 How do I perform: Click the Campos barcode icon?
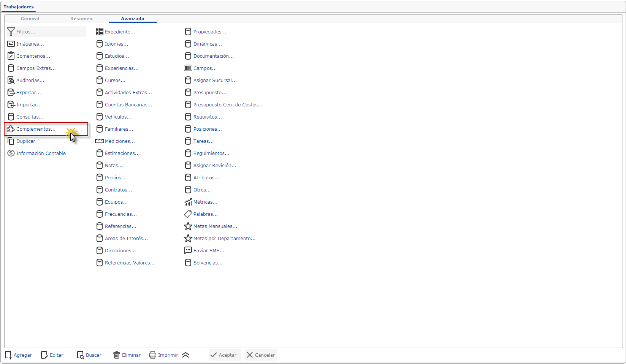(188, 68)
